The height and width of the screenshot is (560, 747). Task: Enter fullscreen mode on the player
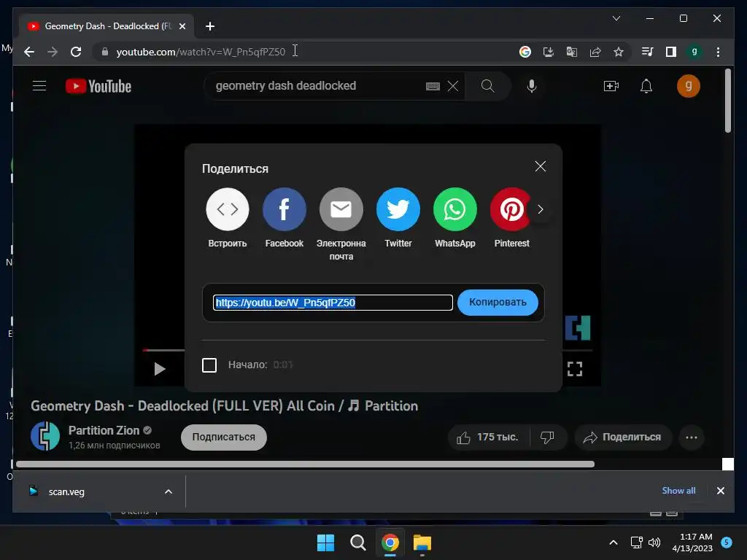(x=575, y=368)
